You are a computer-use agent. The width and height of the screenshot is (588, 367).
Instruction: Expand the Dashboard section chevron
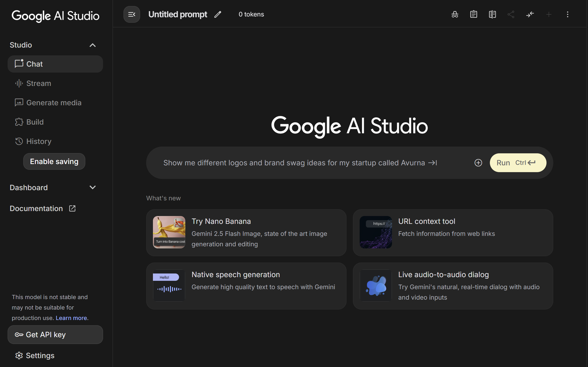point(93,187)
